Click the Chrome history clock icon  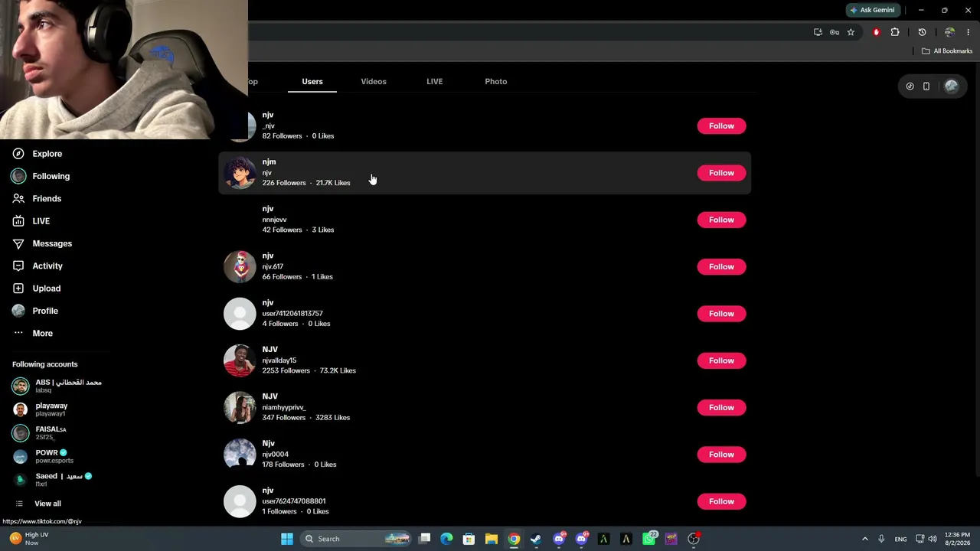pos(922,32)
